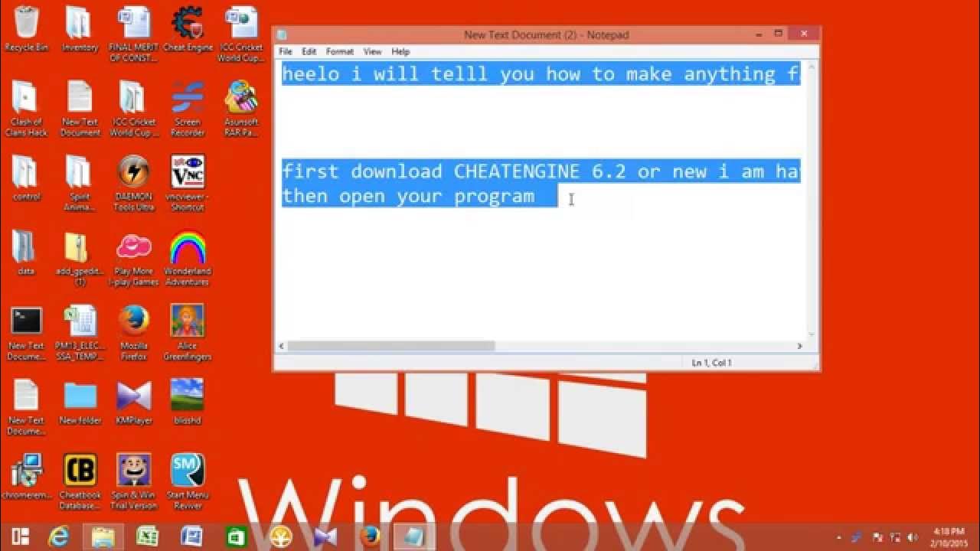Open Action Center flag in tray
The height and width of the screenshot is (551, 980).
click(x=877, y=537)
